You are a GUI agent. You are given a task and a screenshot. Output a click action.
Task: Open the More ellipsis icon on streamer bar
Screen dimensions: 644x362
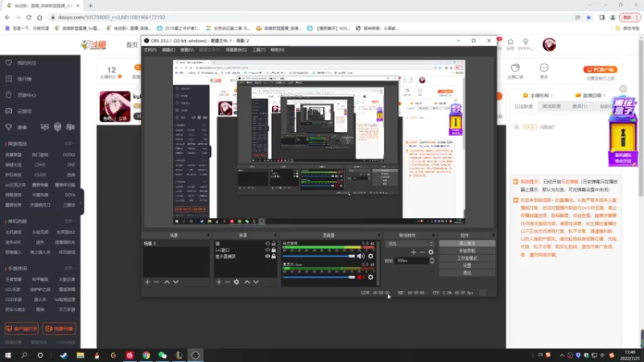(x=544, y=68)
